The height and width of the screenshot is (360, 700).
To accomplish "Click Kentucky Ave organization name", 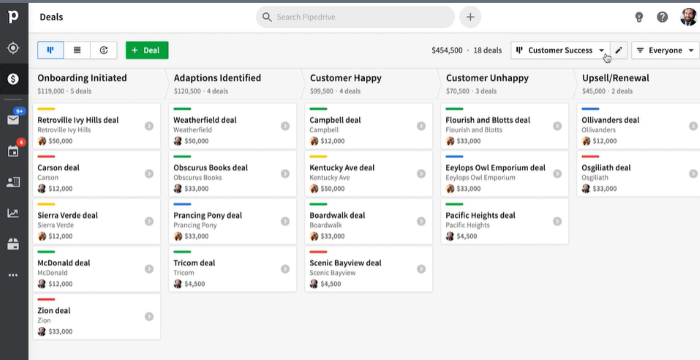I will coord(329,177).
